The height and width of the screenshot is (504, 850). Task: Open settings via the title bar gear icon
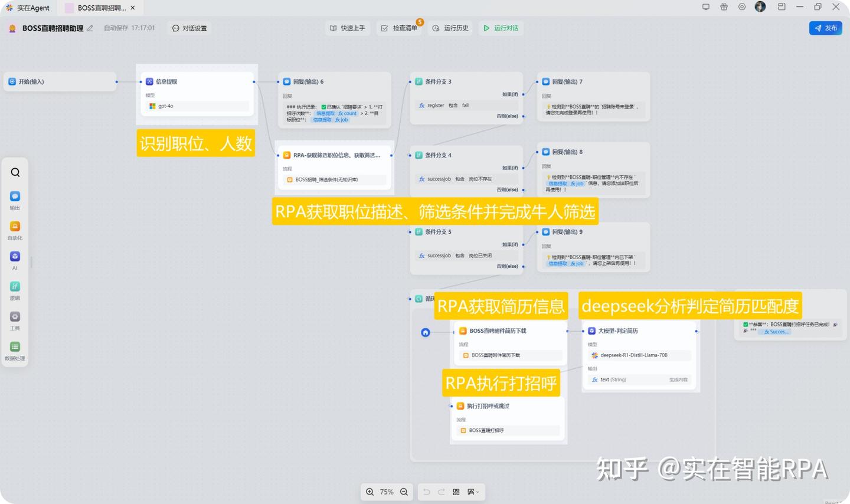[742, 7]
